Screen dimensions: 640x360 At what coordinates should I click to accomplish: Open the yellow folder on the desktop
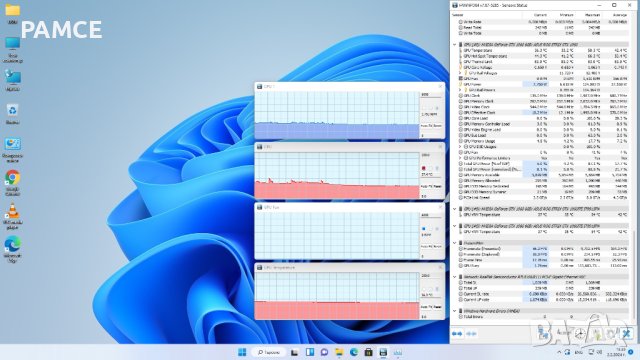pyautogui.click(x=13, y=13)
